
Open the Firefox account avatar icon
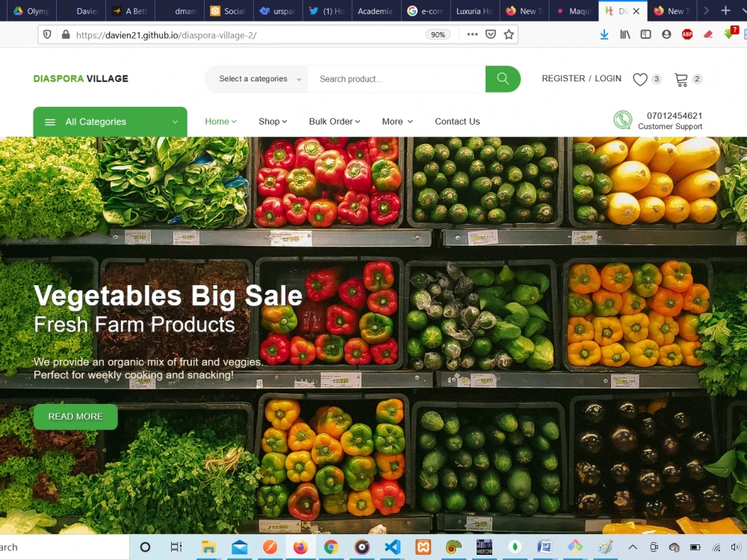[x=666, y=34]
